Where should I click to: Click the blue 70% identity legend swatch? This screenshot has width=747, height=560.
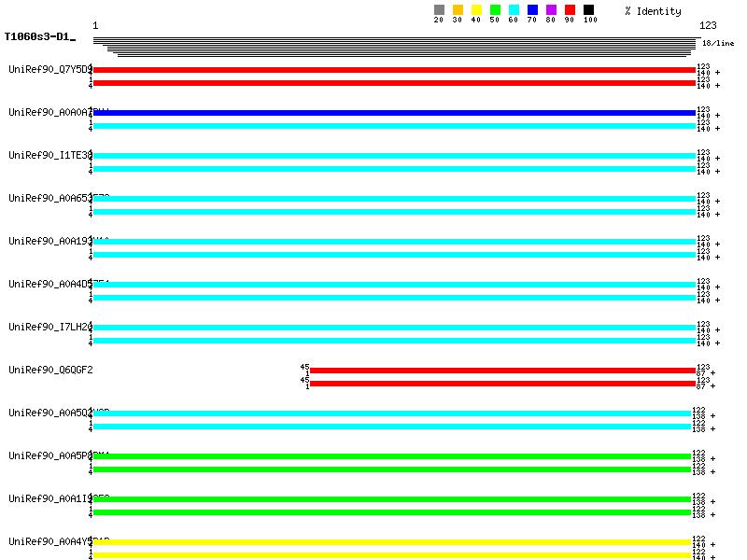click(x=532, y=10)
